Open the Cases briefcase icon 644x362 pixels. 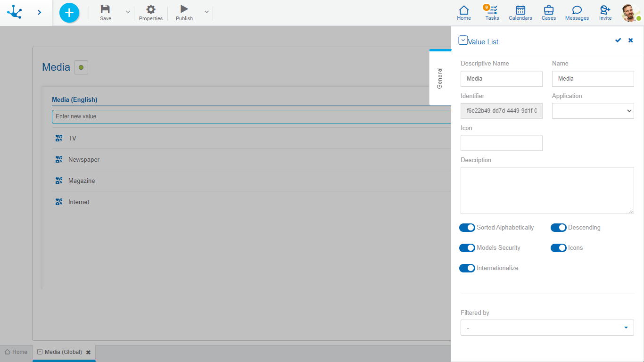pos(548,10)
